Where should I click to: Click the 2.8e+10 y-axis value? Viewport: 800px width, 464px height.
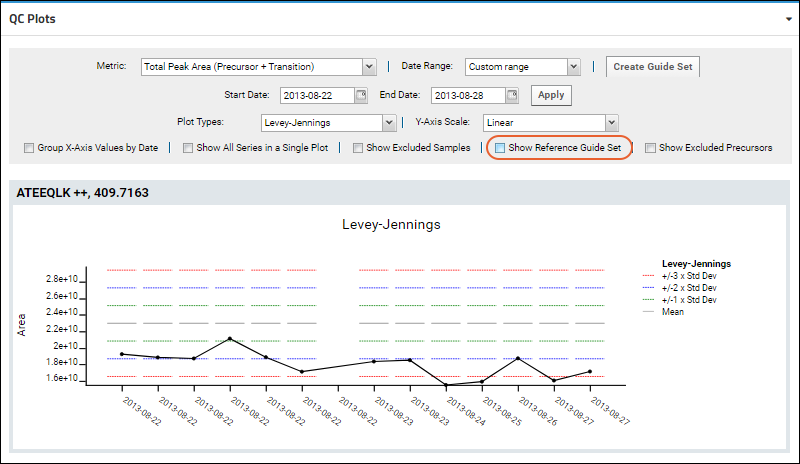click(x=62, y=279)
